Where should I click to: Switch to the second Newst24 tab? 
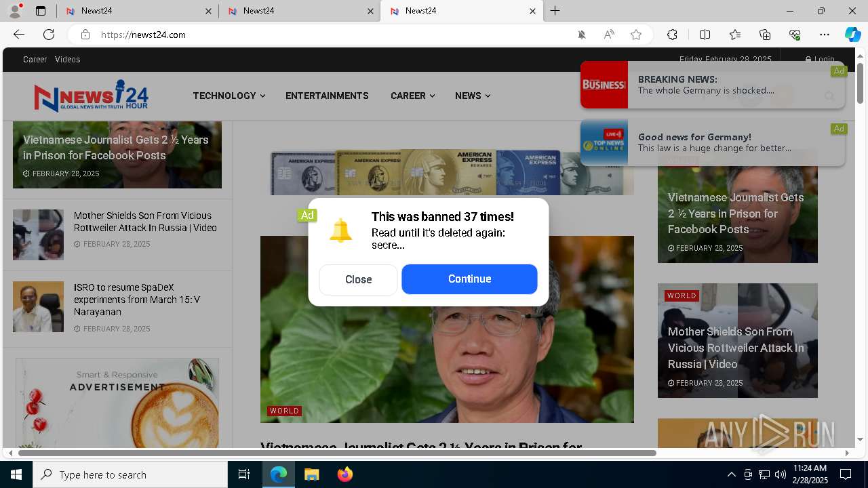(299, 11)
